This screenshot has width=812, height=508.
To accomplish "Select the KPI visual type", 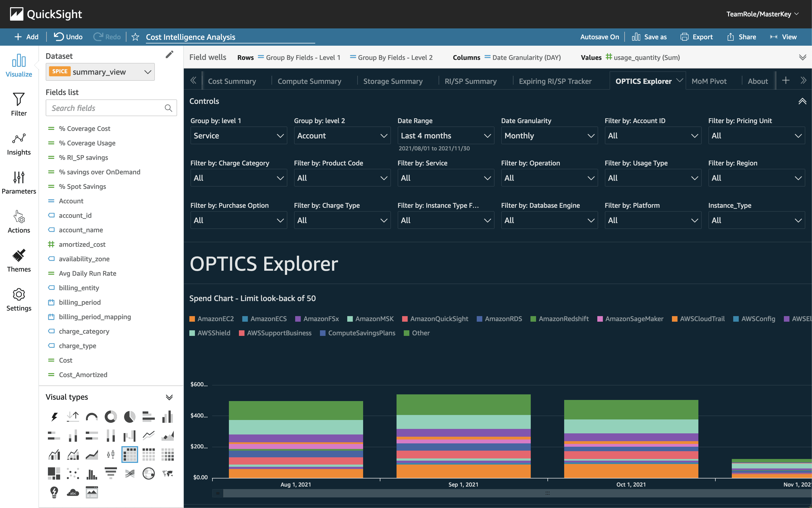I will click(73, 417).
